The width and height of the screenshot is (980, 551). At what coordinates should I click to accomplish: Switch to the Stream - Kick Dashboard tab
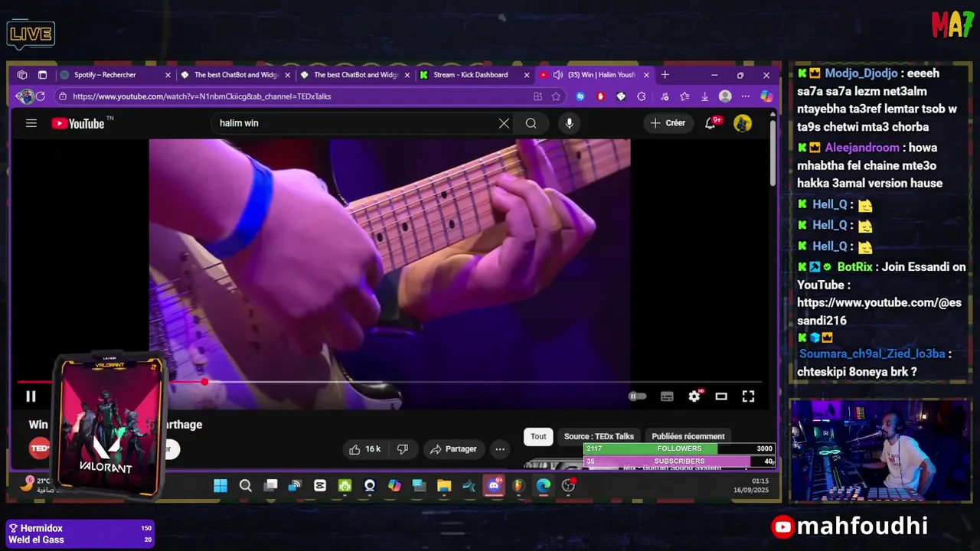470,75
